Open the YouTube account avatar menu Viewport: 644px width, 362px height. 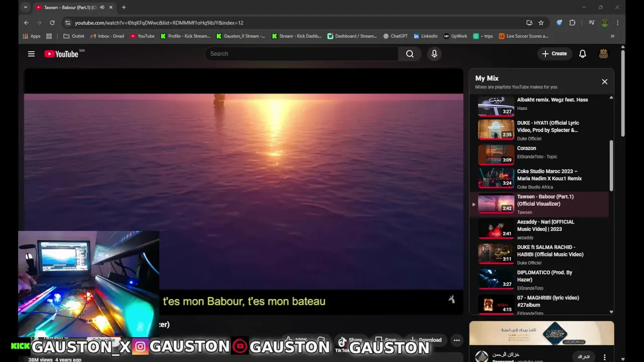604,54
